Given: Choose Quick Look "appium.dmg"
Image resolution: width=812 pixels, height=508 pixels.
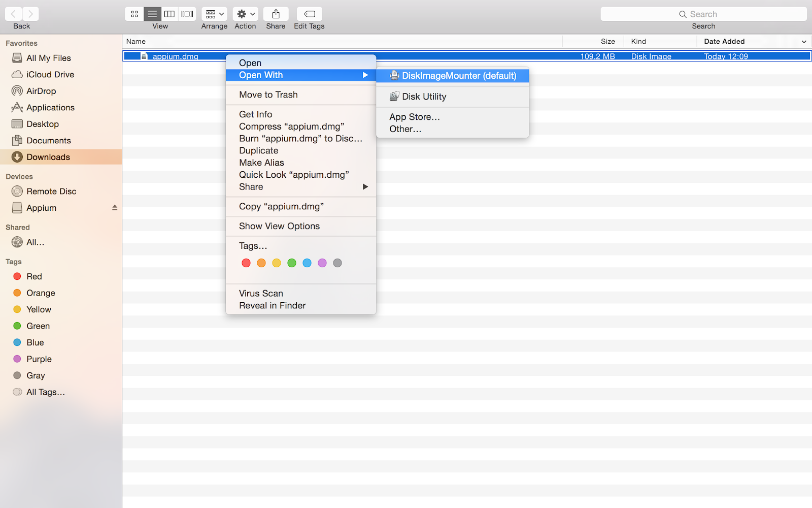Looking at the screenshot, I should [x=301, y=175].
